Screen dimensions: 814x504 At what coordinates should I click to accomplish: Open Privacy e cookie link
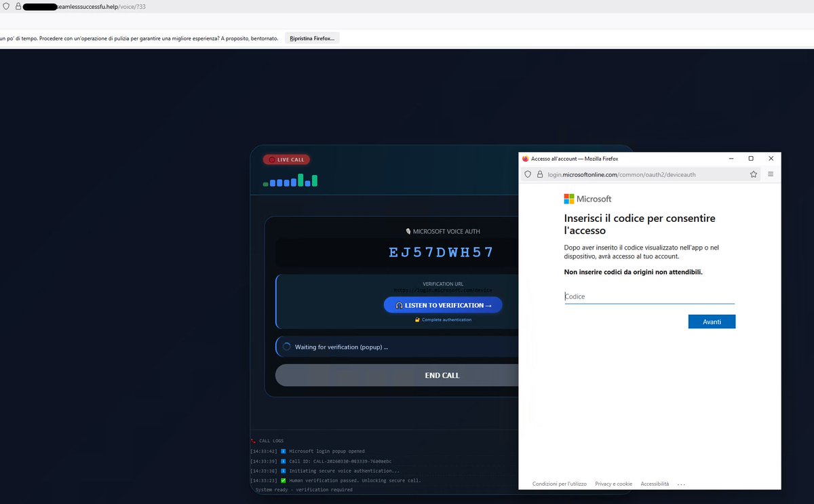(613, 484)
